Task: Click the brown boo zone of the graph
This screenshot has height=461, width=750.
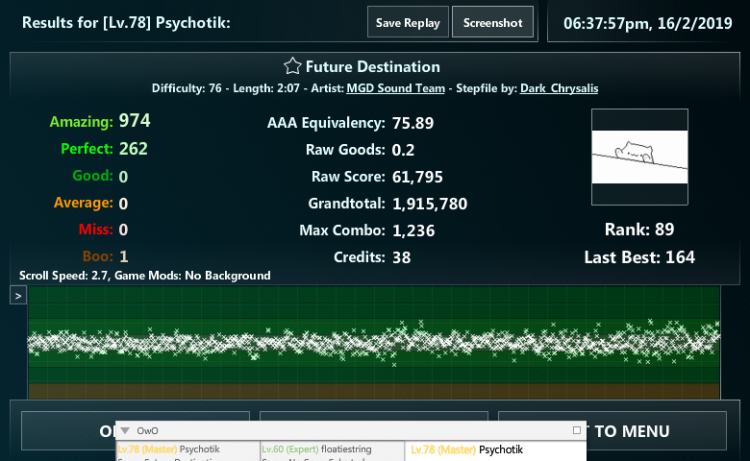Action: click(374, 391)
